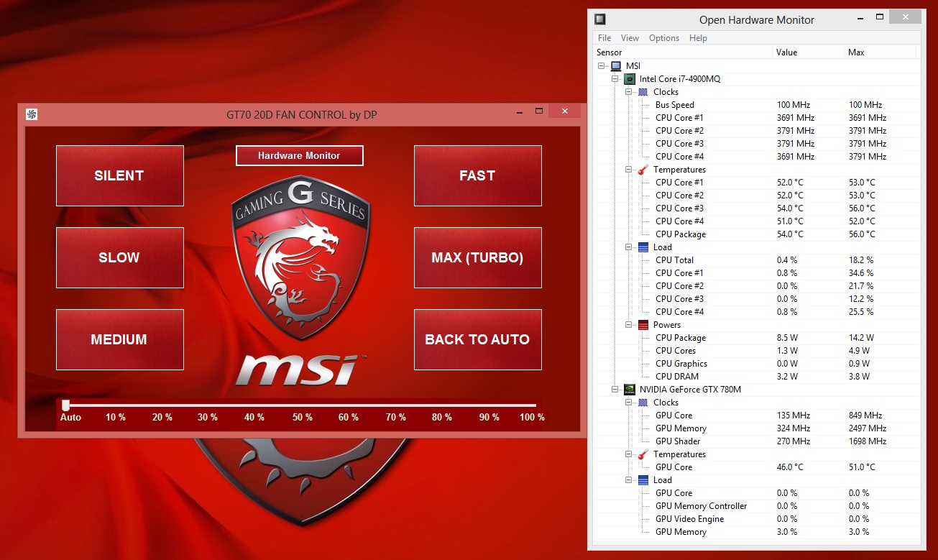The width and height of the screenshot is (938, 560).
Task: Open the View menu
Action: (630, 38)
